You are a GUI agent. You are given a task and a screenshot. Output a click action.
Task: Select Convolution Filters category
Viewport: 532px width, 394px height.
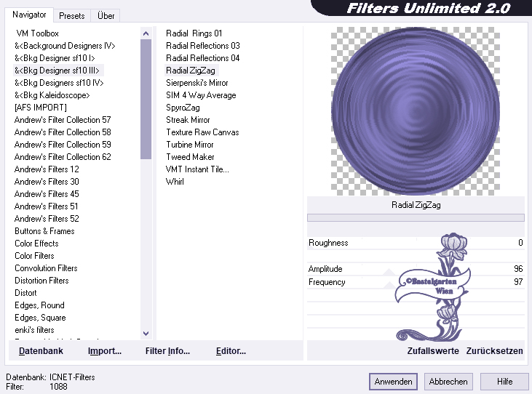[46, 268]
